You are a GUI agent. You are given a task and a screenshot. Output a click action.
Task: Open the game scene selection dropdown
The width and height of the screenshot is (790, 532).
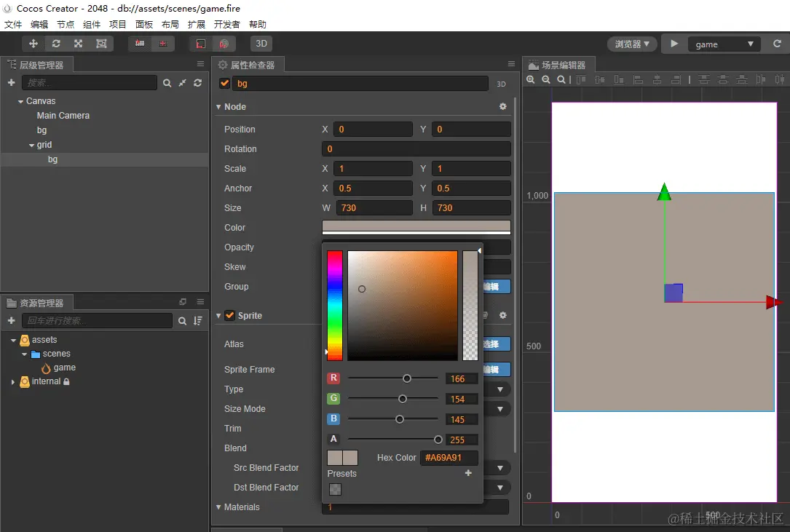724,44
